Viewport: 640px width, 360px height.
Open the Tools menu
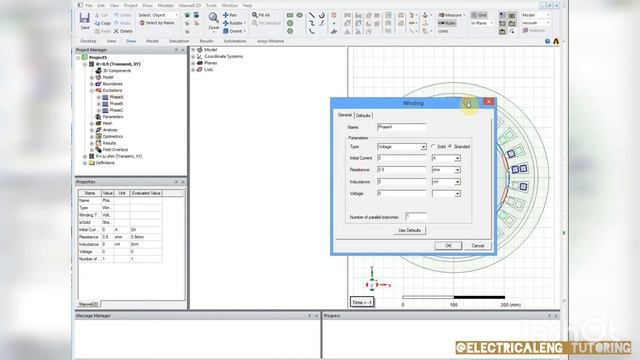tap(211, 6)
